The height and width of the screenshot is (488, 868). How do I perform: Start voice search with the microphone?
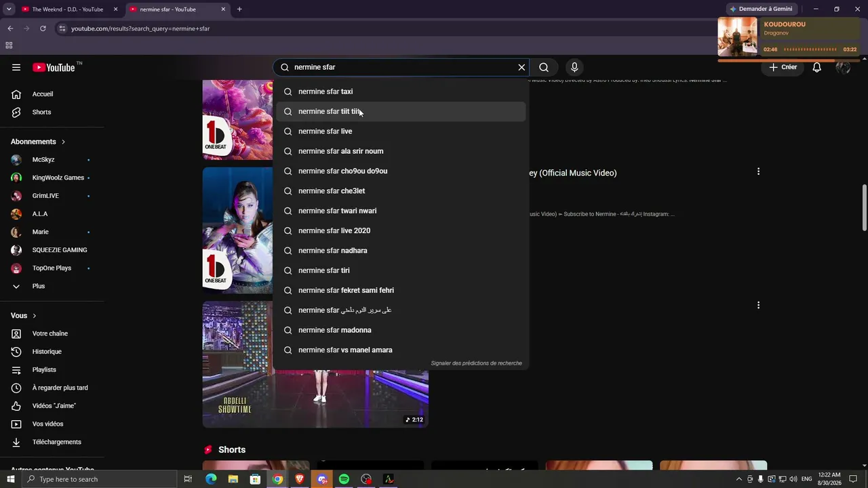pos(574,67)
